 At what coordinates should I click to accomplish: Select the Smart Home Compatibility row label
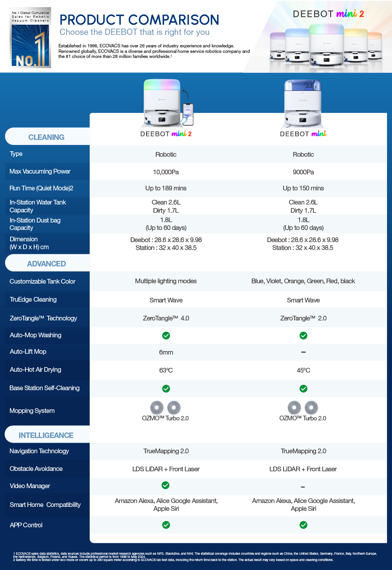point(45,505)
